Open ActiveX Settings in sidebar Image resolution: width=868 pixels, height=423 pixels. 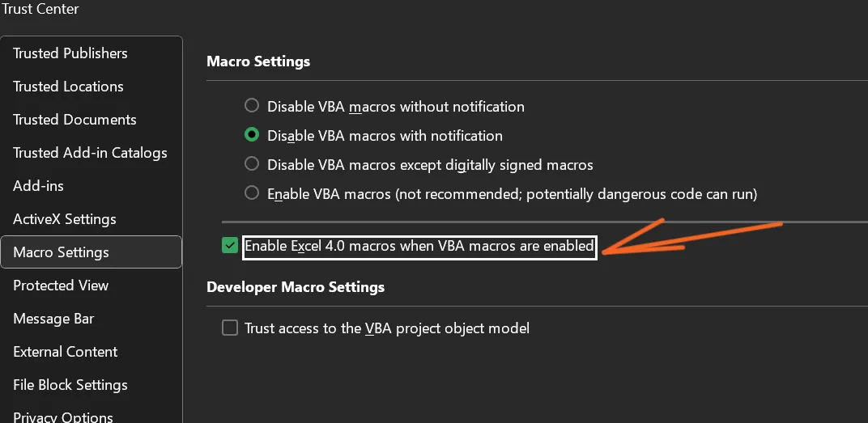coord(65,219)
